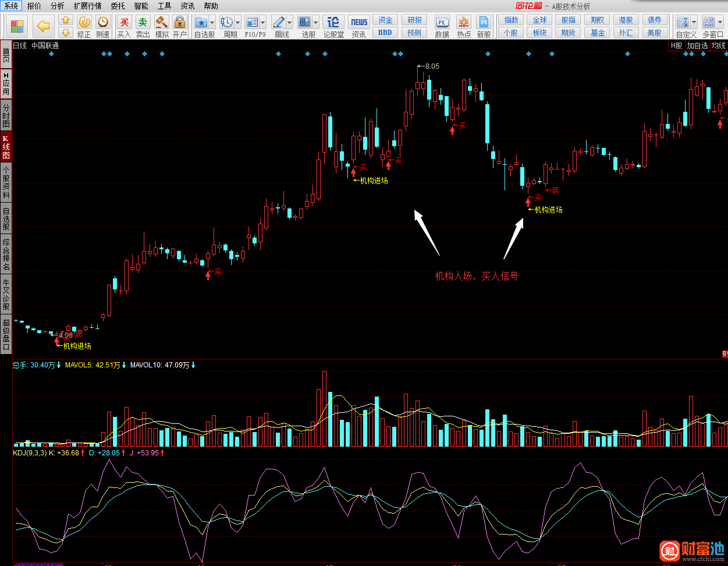Image resolution: width=728 pixels, height=566 pixels.
Task: Click the small up arrow toolbar icon
Action: (65, 20)
